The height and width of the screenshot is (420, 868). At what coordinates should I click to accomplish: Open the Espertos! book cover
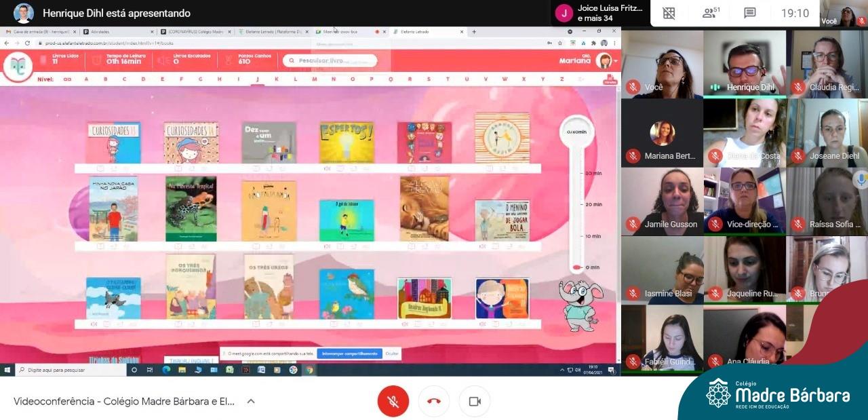pyautogui.click(x=347, y=142)
